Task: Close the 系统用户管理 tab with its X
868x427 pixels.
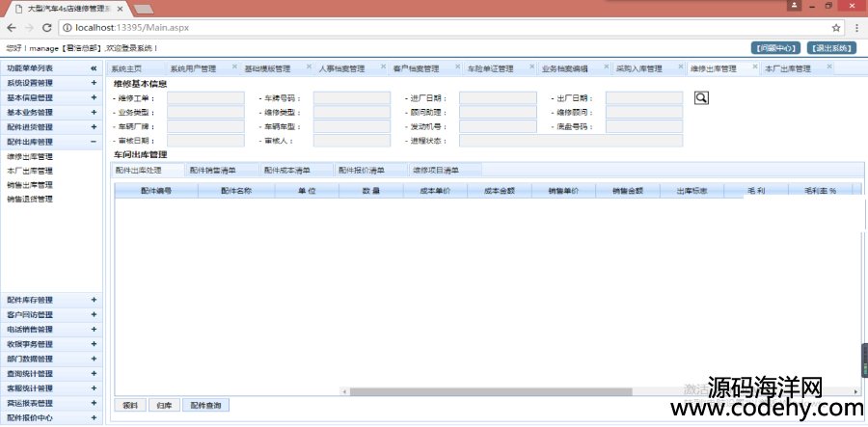Action: 232,68
